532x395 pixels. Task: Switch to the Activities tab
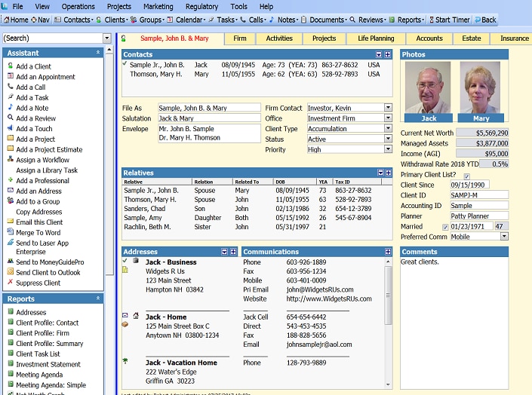click(x=279, y=38)
